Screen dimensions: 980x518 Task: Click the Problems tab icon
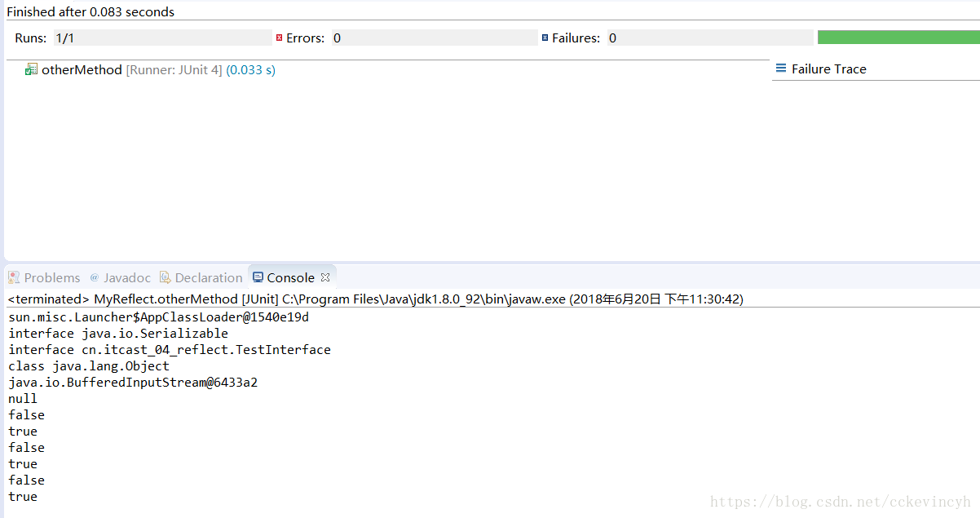14,277
